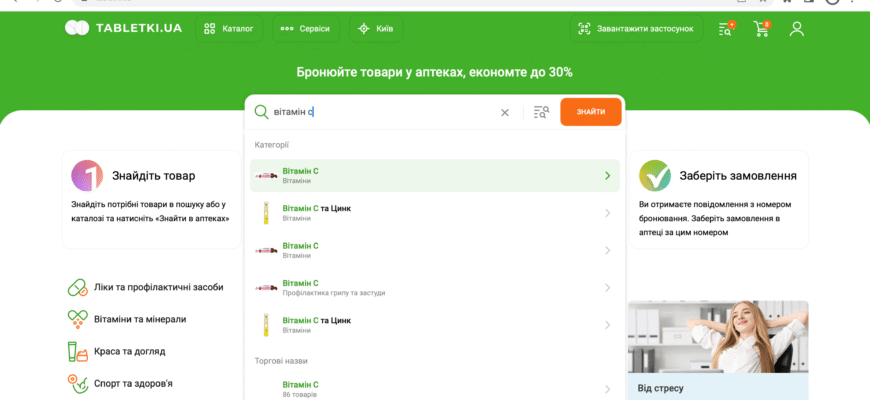Select first 'Вітамін С та Цинк' suggestion
The width and height of the screenshot is (870, 400).
point(435,213)
